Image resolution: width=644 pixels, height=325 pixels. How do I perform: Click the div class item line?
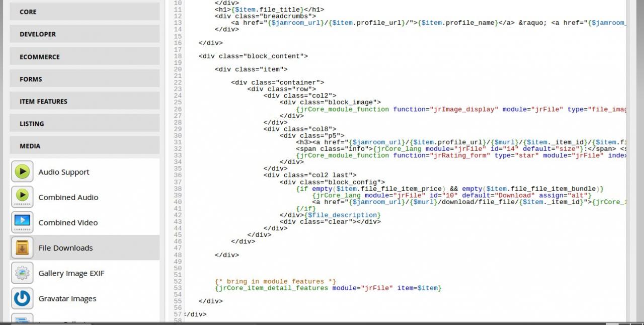251,69
